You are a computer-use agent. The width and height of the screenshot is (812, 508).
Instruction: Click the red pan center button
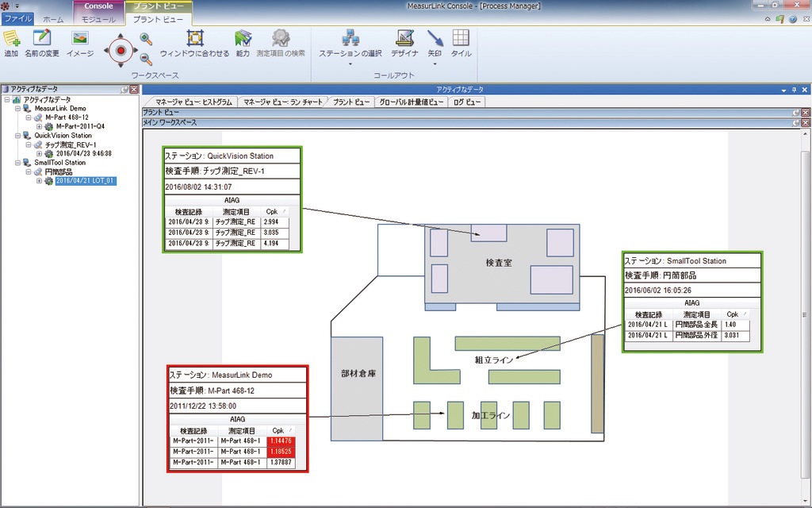[121, 51]
